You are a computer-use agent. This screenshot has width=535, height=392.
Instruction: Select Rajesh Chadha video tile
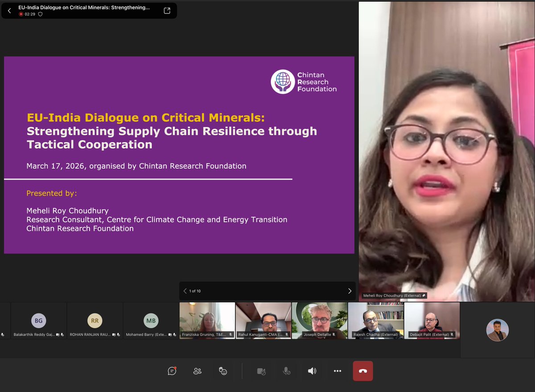click(x=376, y=321)
